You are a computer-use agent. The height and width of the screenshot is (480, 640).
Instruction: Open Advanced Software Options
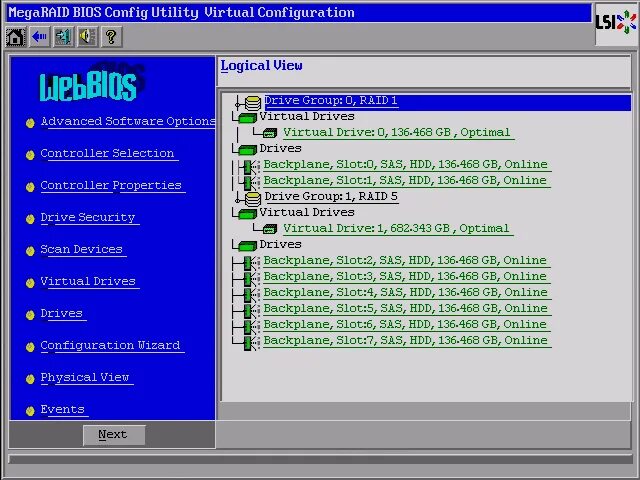pos(128,122)
